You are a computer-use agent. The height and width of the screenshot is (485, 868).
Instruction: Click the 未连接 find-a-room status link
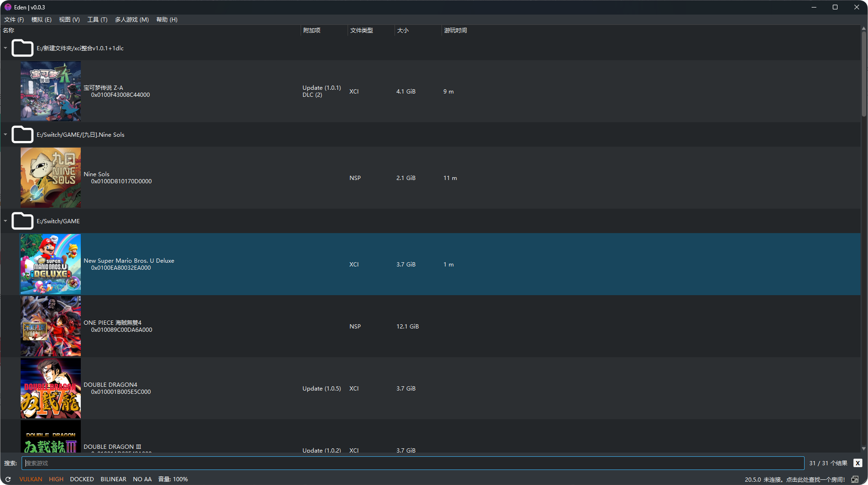pos(804,479)
